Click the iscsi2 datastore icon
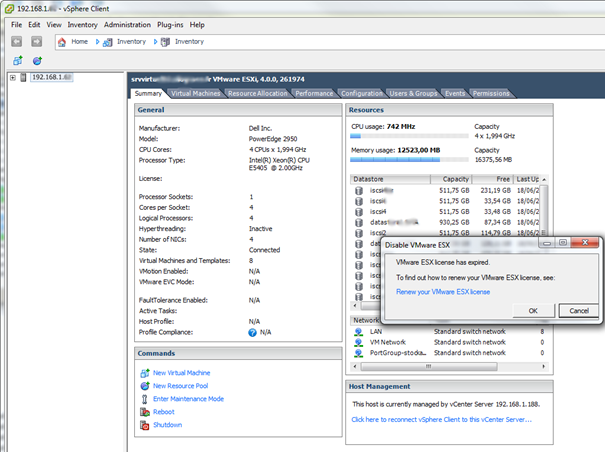 tap(359, 233)
